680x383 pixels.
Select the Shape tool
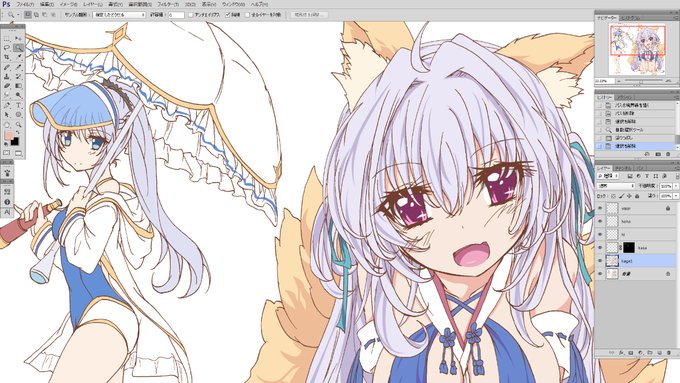pos(18,115)
